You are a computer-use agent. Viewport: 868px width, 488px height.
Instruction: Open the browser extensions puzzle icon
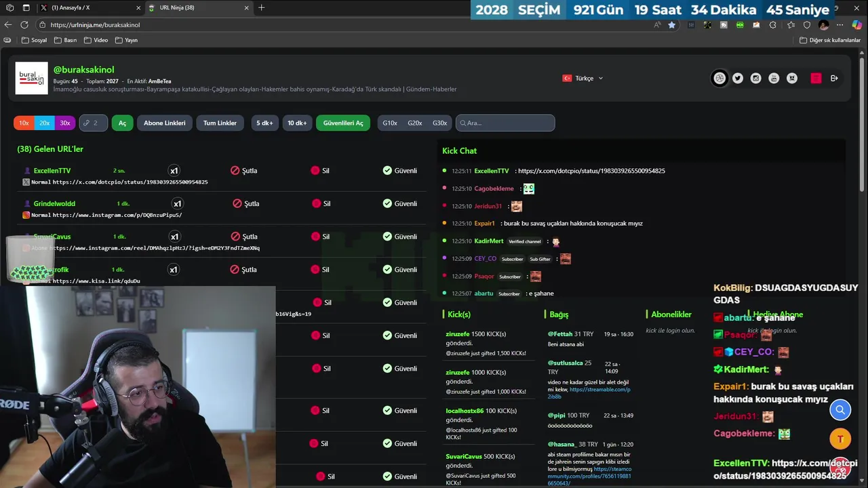point(773,24)
